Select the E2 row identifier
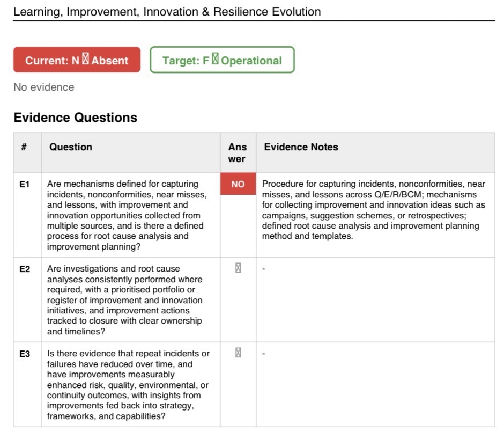The height and width of the screenshot is (439, 504). tap(25, 269)
